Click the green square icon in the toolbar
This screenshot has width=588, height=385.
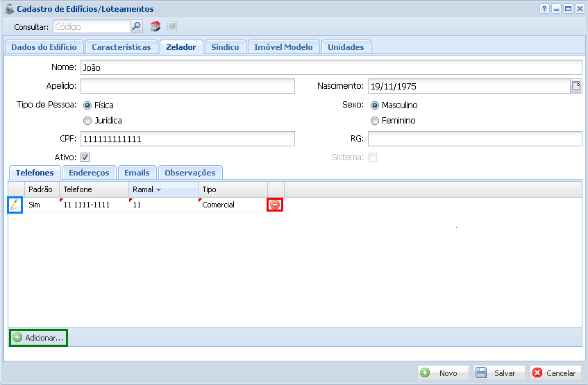(x=172, y=27)
